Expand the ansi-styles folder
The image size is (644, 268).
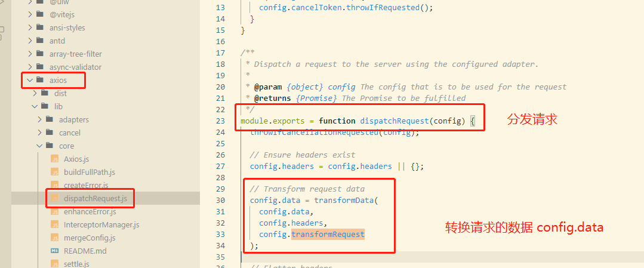tap(30, 27)
